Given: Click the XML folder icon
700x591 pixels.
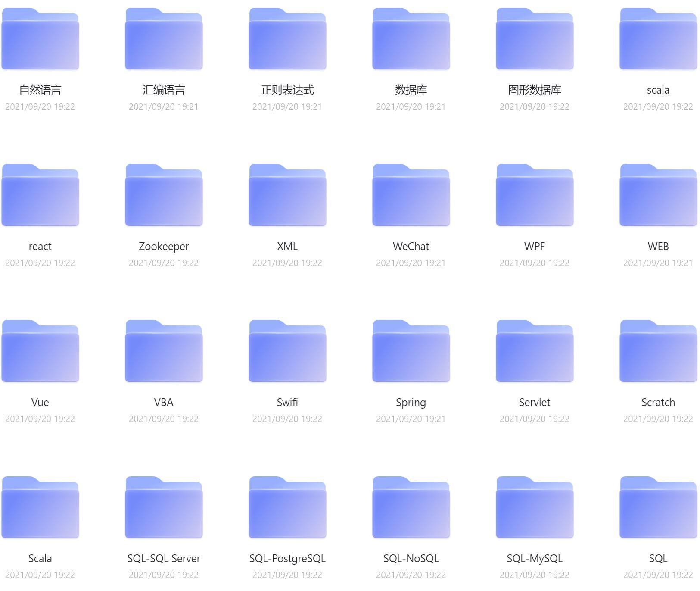Looking at the screenshot, I should [x=287, y=195].
